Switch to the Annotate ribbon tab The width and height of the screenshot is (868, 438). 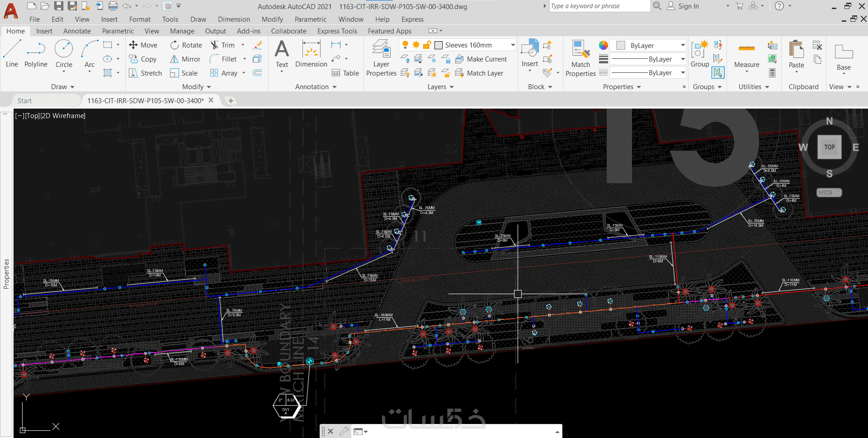click(x=77, y=31)
